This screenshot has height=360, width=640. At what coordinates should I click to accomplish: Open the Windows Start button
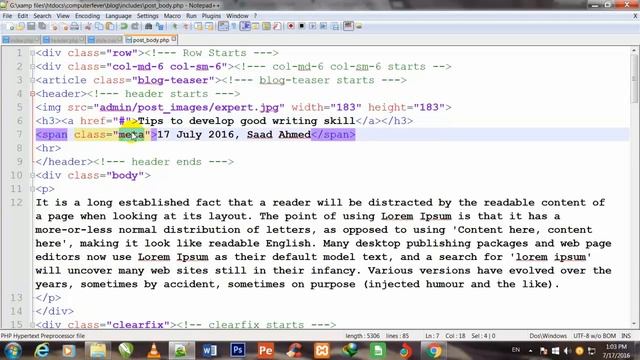coord(13,351)
